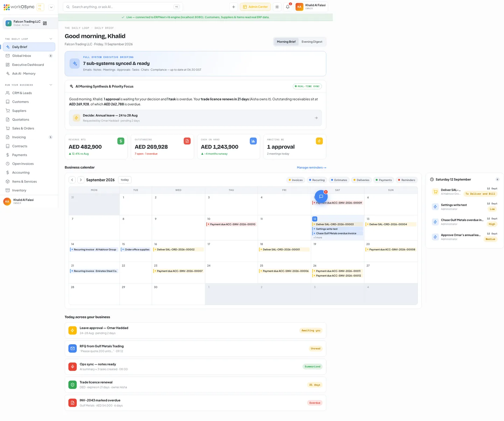
Task: Open the Falcon Trading LLC workspace switcher grid icon
Action: click(x=45, y=23)
